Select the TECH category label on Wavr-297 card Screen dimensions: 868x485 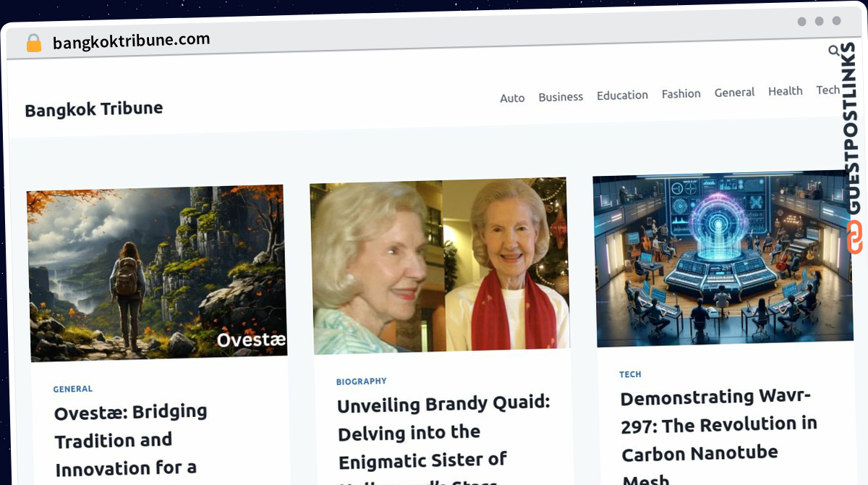click(x=630, y=374)
